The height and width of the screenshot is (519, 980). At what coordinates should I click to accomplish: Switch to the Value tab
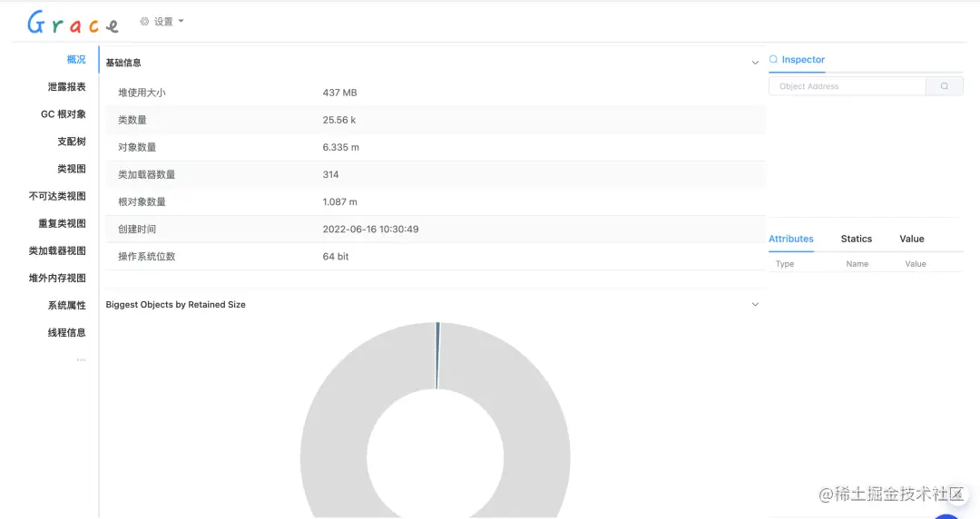(912, 239)
